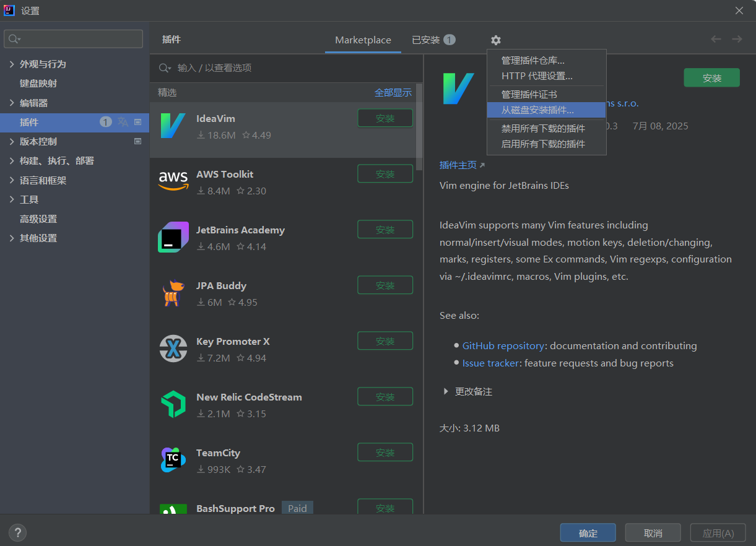Click the JetBrains Academy plugin logo
This screenshot has height=546, width=756.
173,237
